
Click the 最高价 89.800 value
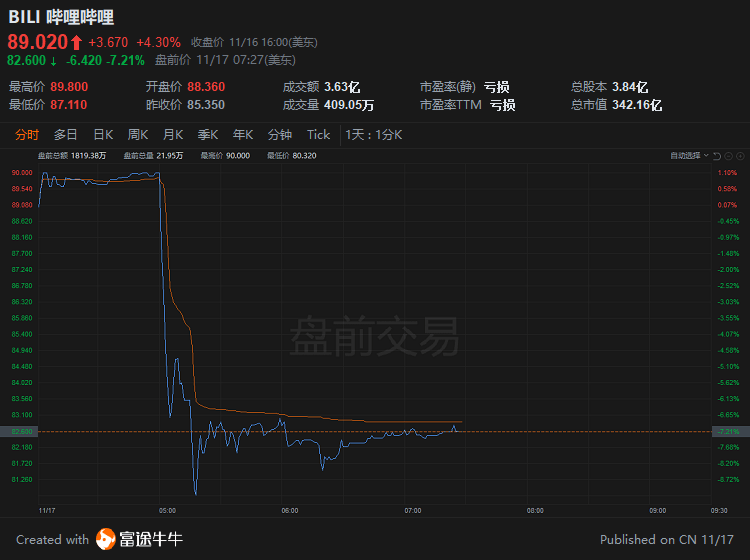point(69,87)
